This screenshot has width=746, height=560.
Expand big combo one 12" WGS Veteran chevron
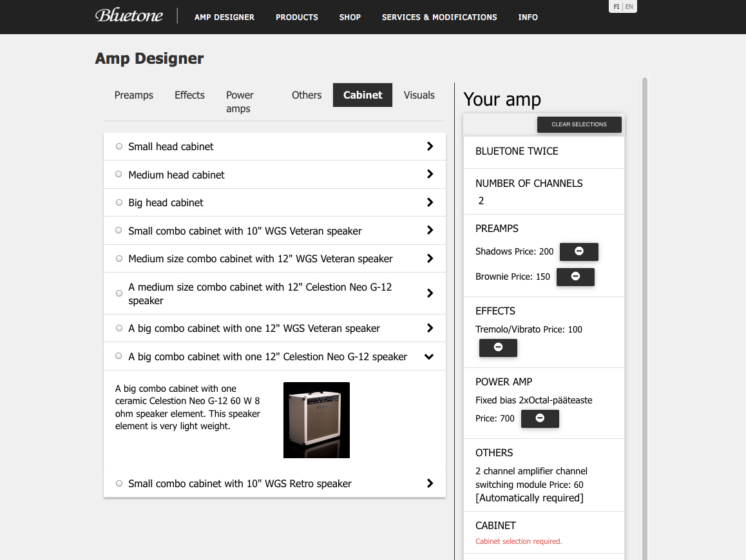click(x=430, y=328)
